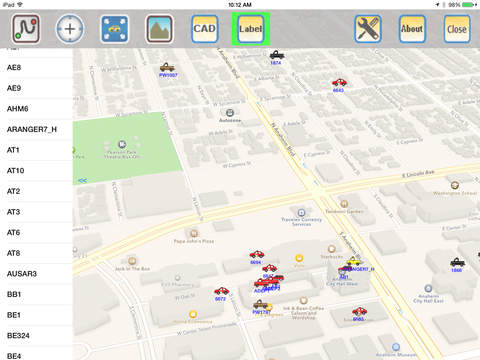480x360 pixels.
Task: Toggle the highlighted Label button
Action: pos(251,29)
